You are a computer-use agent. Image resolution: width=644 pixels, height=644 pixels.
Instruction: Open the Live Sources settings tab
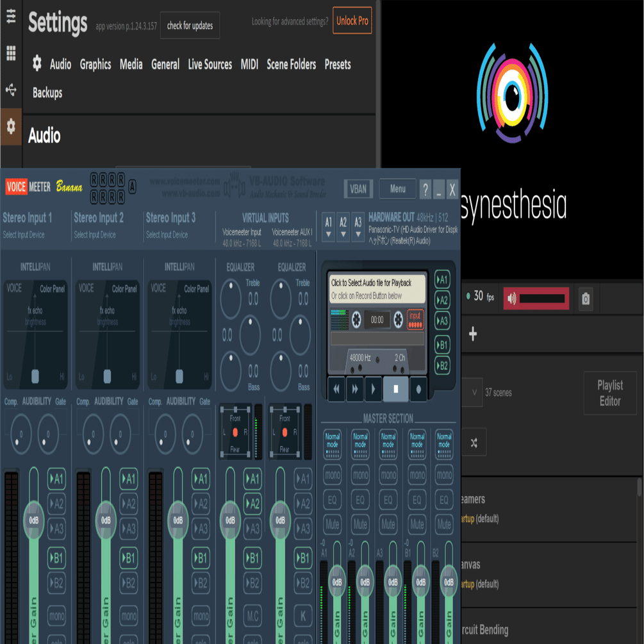[210, 65]
